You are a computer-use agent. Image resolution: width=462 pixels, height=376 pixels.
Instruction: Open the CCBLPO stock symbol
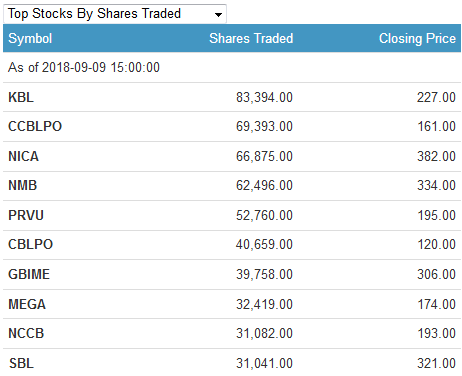[35, 126]
